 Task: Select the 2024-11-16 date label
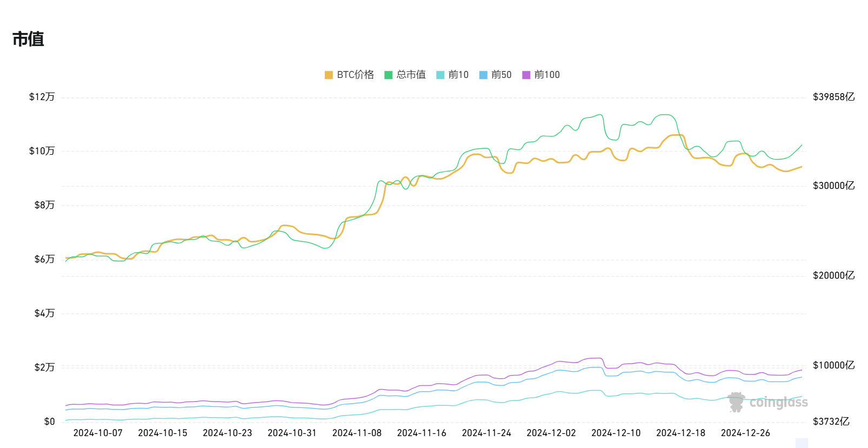click(422, 433)
